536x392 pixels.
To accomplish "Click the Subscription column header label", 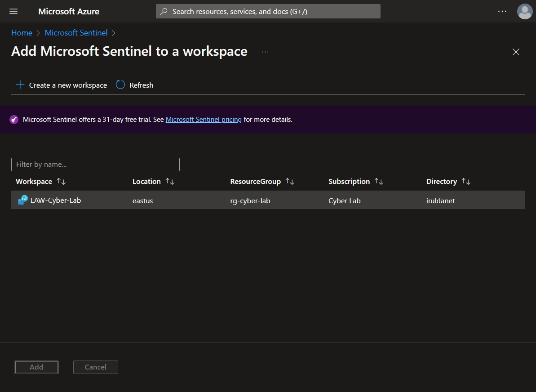I will (349, 181).
